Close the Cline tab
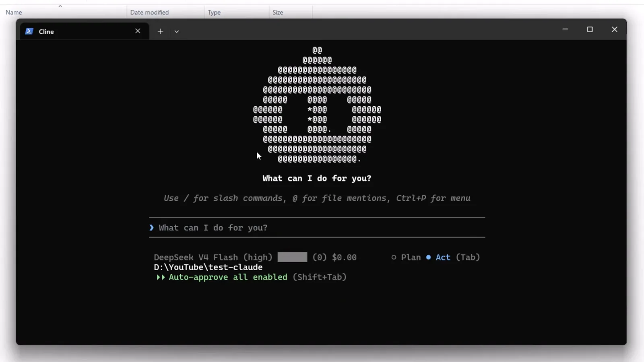 click(x=138, y=31)
